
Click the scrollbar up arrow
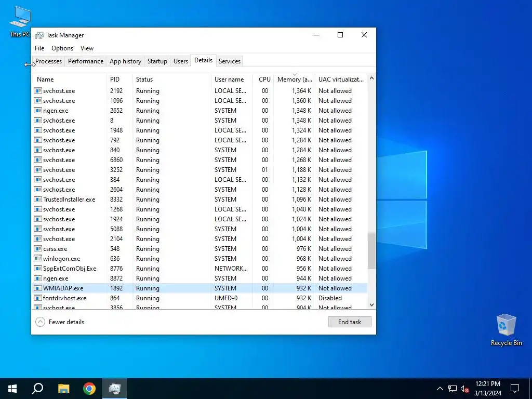point(371,78)
